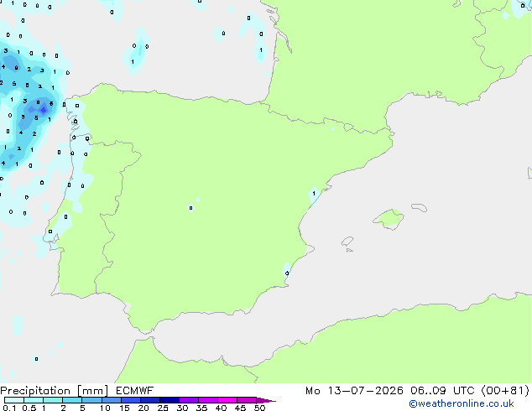Image resolution: width=532 pixels, height=411 pixels.
Task: Select the 35–40 mm legend color swatch
Action: pos(207,400)
